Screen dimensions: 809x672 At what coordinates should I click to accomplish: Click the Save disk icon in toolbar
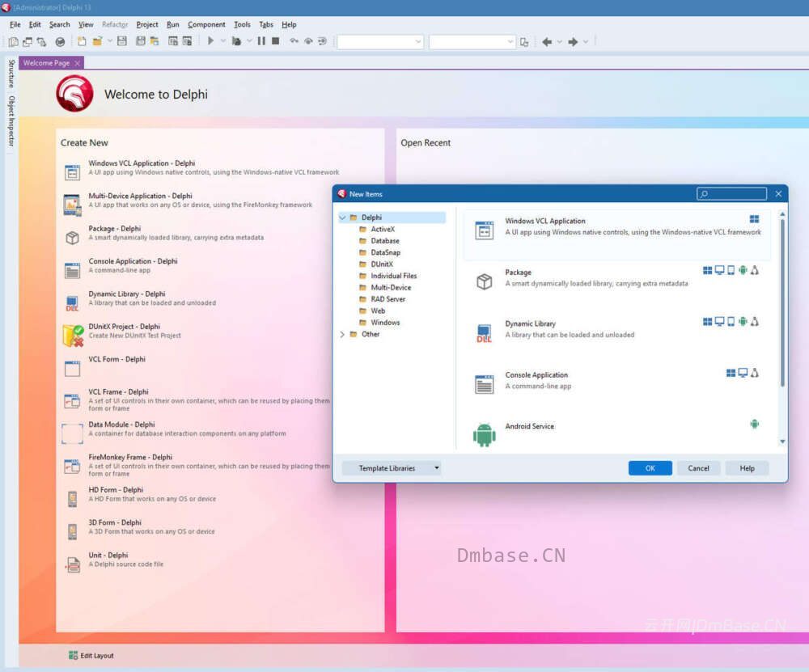tap(122, 41)
